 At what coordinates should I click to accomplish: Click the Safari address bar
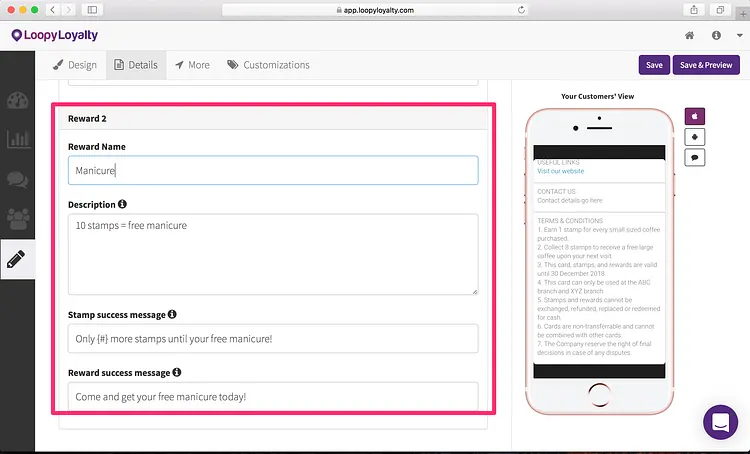coord(375,10)
